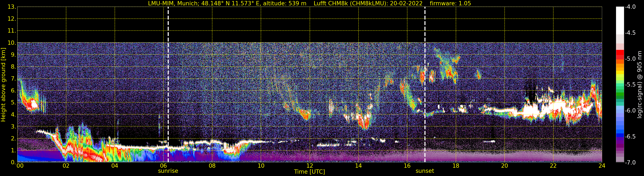Click the '04' hour tick label
Image resolution: width=644 pixels, height=176 pixels.
(115, 166)
